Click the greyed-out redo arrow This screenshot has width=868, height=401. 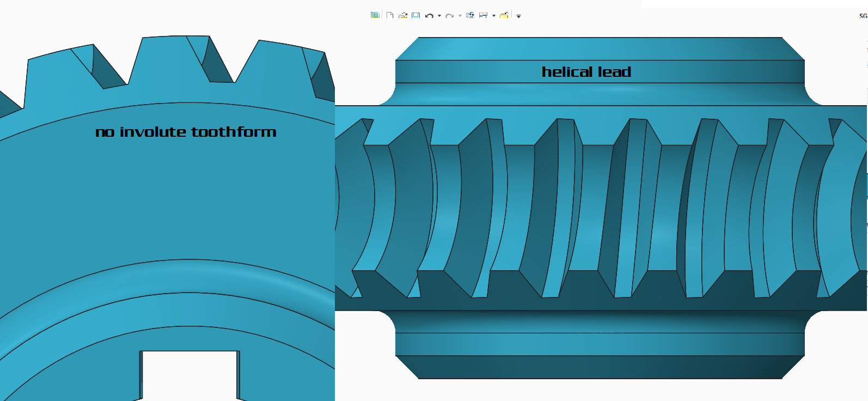(450, 16)
